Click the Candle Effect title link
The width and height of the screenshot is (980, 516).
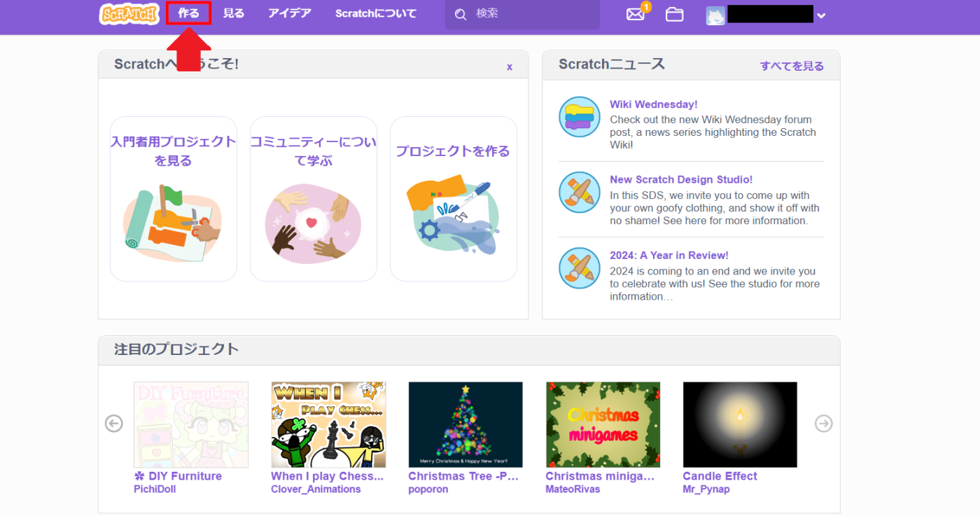pyautogui.click(x=720, y=476)
